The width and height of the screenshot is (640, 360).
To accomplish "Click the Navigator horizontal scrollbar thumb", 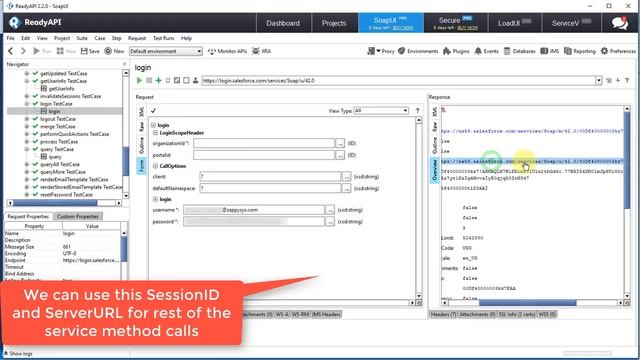I will 55,202.
